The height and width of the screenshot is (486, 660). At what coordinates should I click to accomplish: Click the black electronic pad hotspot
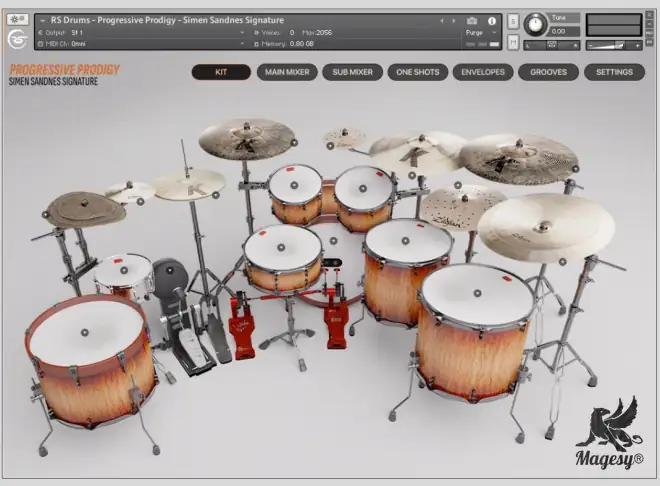(x=170, y=270)
